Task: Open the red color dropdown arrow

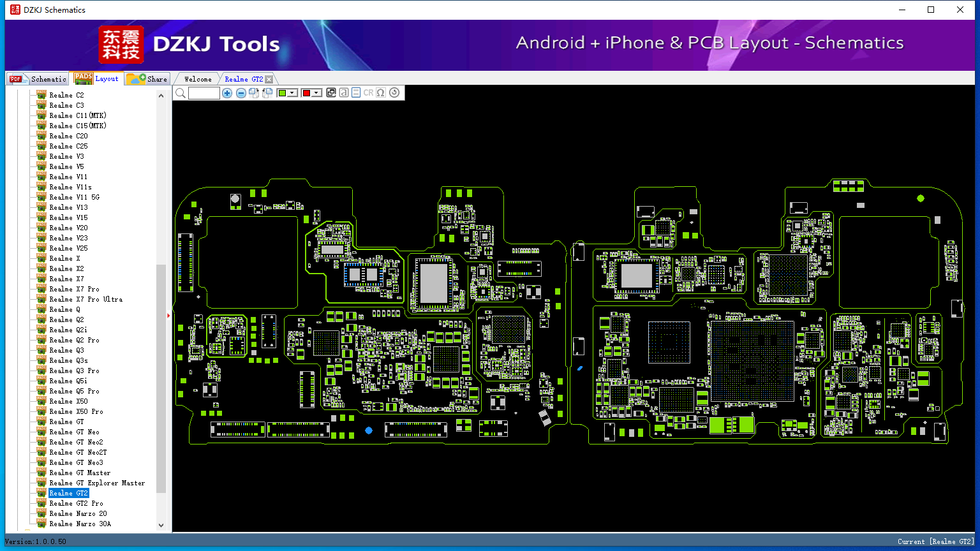Action: (316, 93)
